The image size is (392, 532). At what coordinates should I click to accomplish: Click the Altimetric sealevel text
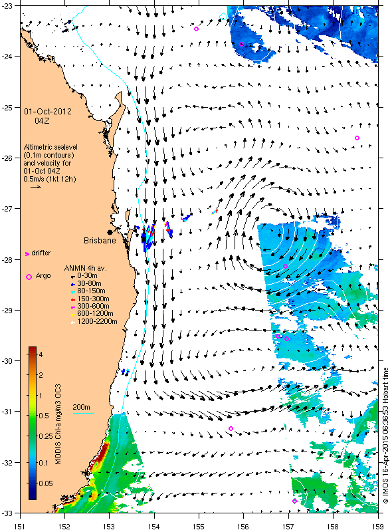click(x=50, y=147)
